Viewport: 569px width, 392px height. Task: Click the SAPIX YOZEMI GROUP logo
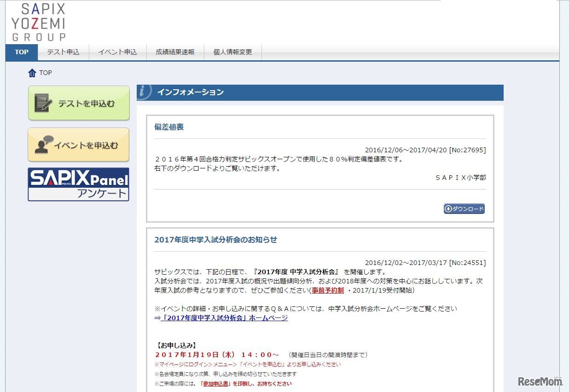click(x=41, y=21)
